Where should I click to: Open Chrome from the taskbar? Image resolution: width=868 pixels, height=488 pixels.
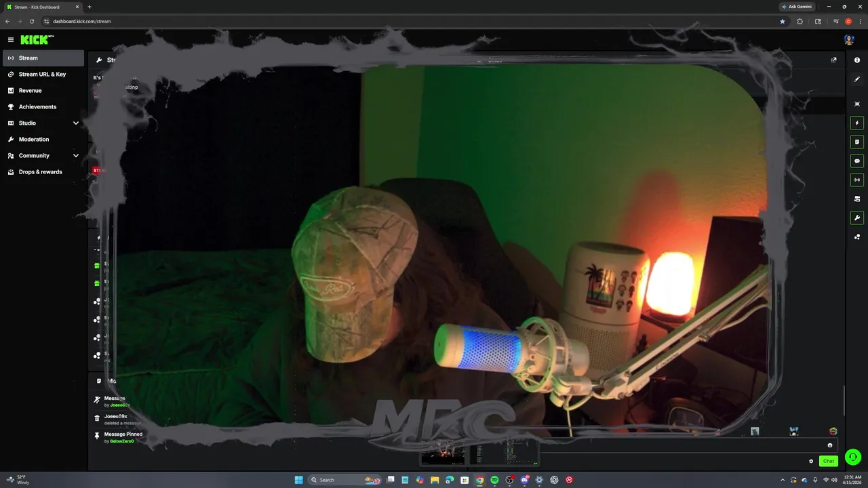479,480
